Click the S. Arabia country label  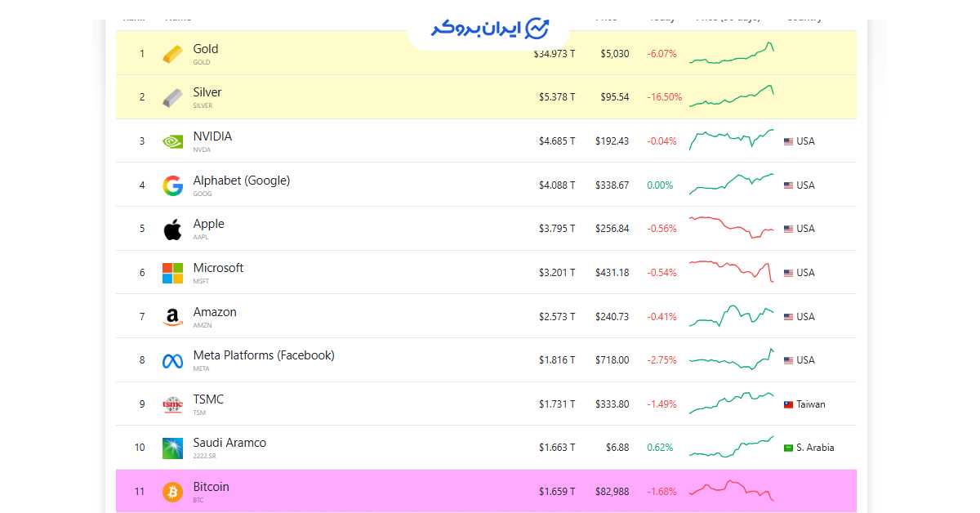(815, 448)
